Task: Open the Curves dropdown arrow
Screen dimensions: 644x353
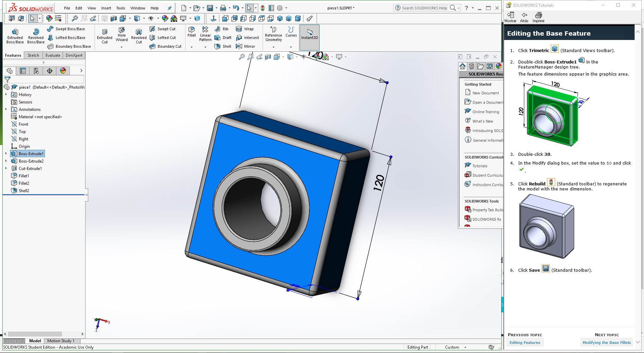Action: [x=291, y=47]
